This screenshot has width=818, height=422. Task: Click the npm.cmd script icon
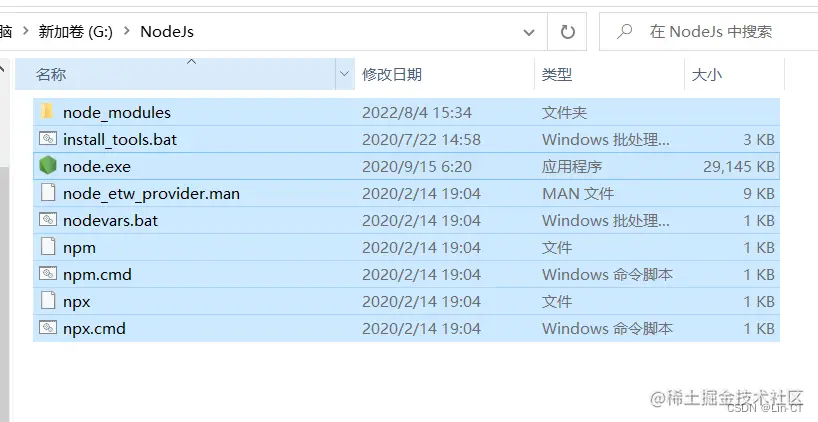click(47, 274)
